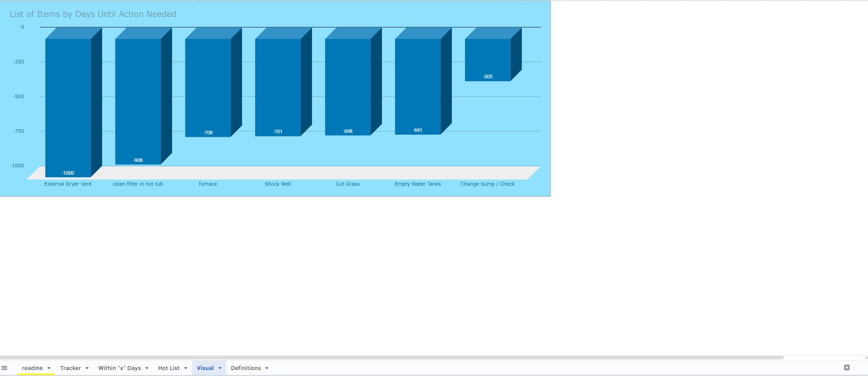Click the -691 data label

pyautogui.click(x=418, y=130)
